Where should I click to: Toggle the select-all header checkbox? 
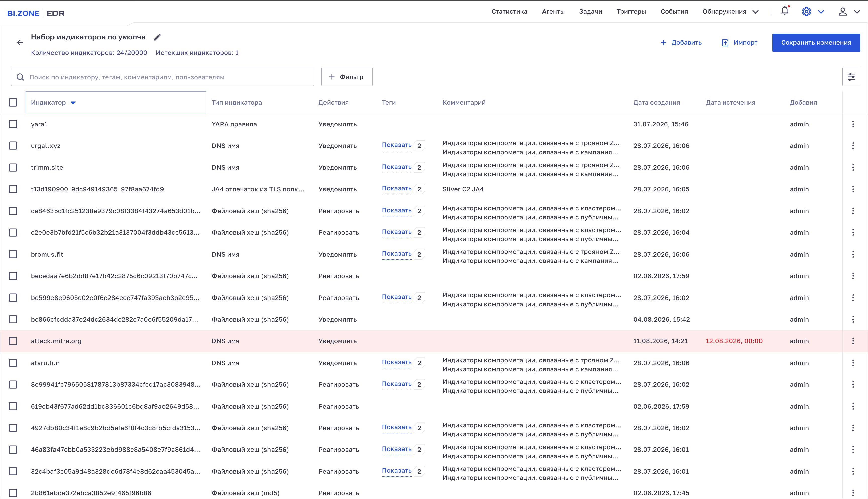13,102
